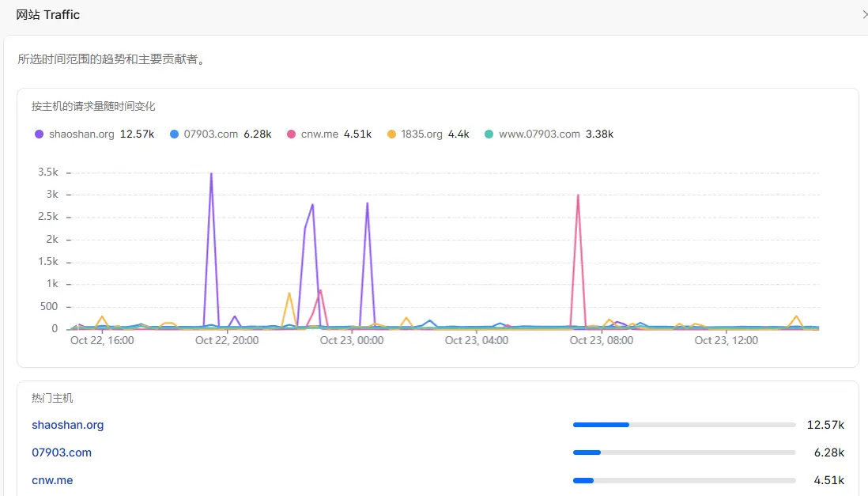Screen dimensions: 868x496
Task: Click the Oct 23, 04:00 axis label
Action: point(477,340)
